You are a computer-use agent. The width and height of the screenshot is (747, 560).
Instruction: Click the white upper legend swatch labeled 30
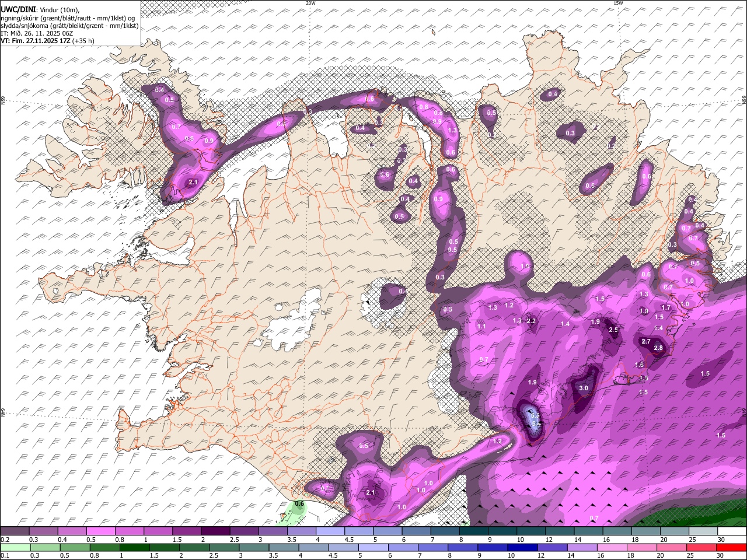pos(732,531)
